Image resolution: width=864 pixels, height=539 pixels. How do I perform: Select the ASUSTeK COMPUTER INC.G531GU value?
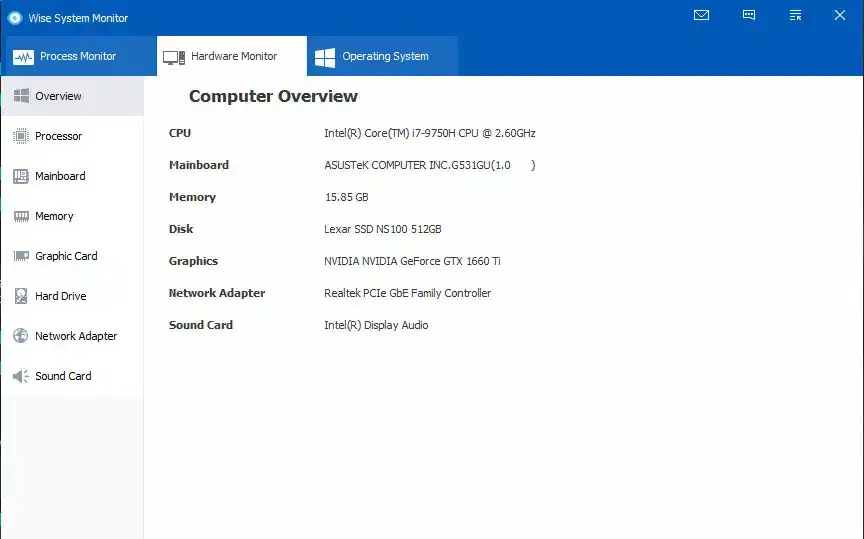pos(430,165)
